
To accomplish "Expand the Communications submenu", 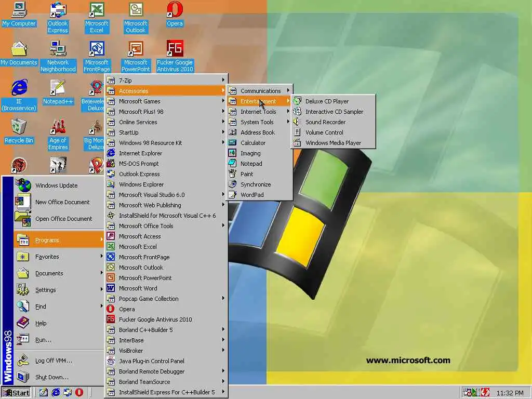I will (x=260, y=91).
